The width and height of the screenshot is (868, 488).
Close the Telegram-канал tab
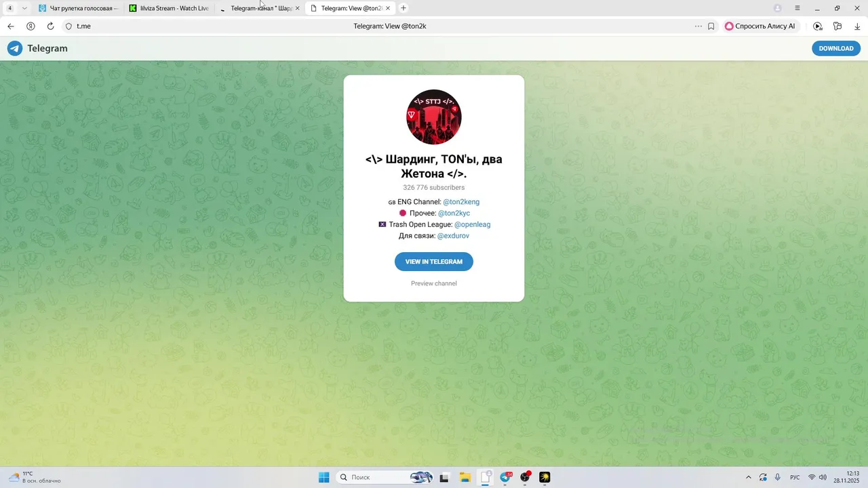(x=297, y=8)
